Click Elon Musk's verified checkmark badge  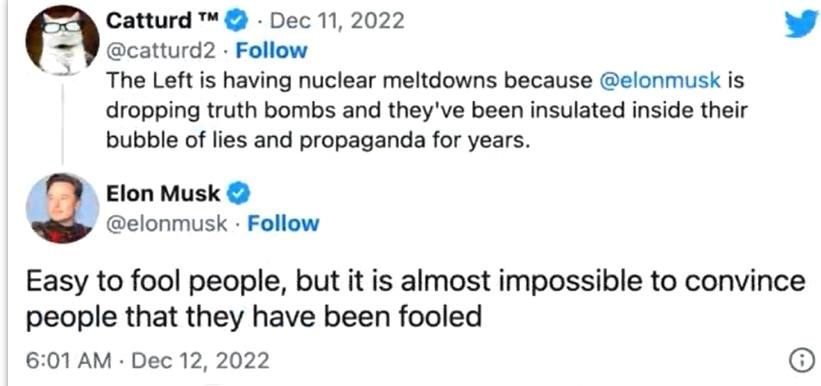pos(239,194)
